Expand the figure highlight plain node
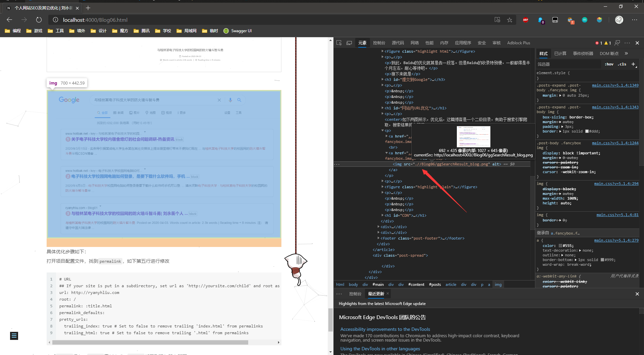The width and height of the screenshot is (644, 355). (x=382, y=187)
